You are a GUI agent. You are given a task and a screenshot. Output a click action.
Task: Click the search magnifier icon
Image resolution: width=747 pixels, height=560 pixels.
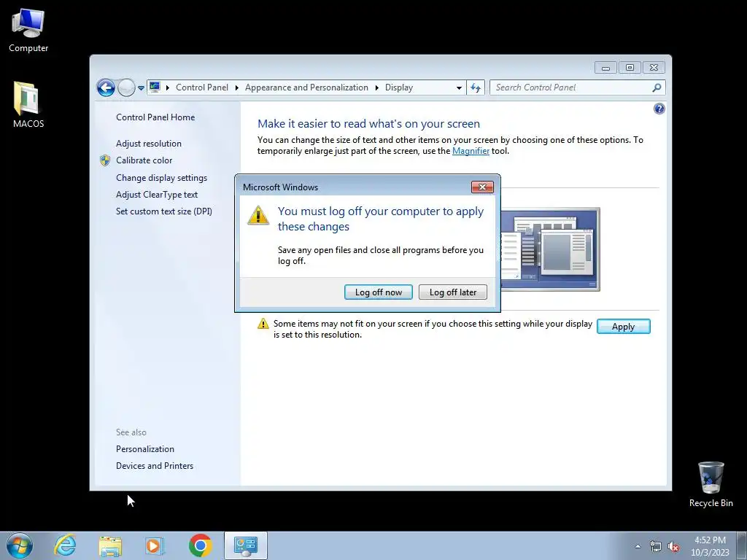point(657,87)
